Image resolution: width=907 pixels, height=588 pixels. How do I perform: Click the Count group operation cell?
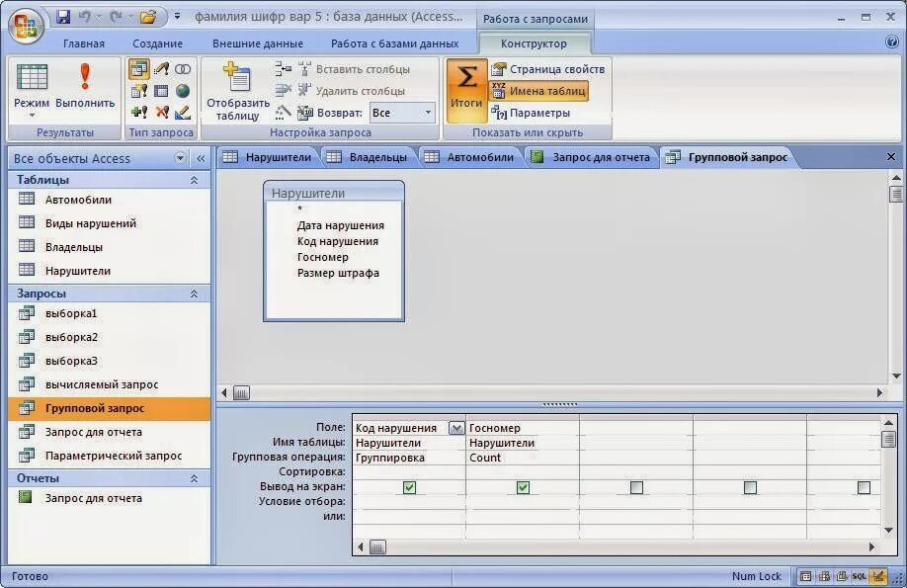coord(523,458)
